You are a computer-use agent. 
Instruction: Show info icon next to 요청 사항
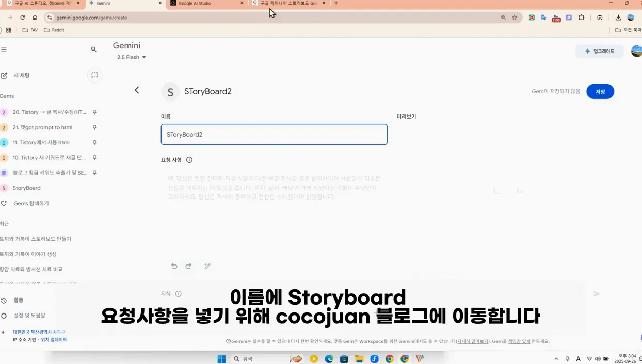189,160
